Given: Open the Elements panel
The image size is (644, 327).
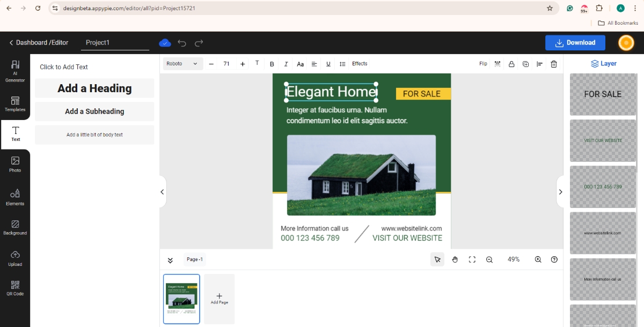Looking at the screenshot, I should tap(15, 196).
